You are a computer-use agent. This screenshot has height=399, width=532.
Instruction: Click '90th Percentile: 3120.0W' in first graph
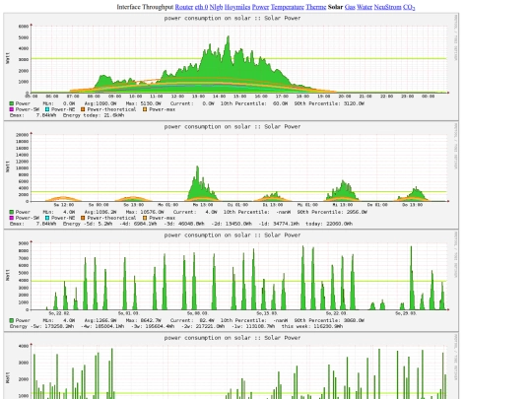point(329,103)
